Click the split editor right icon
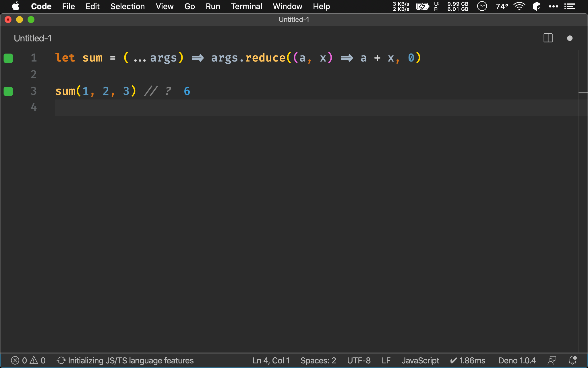The height and width of the screenshot is (368, 588). coord(548,38)
